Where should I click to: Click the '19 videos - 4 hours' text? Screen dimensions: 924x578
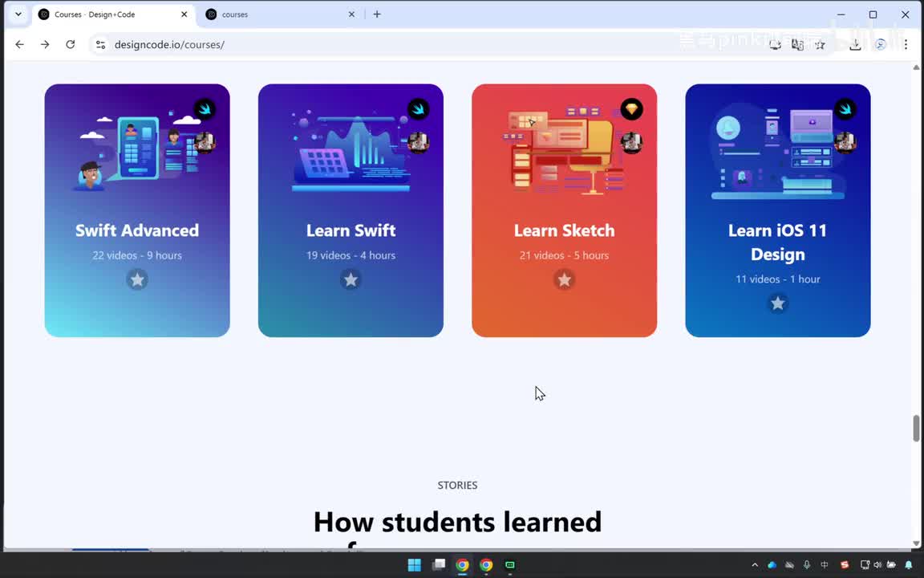pyautogui.click(x=351, y=255)
